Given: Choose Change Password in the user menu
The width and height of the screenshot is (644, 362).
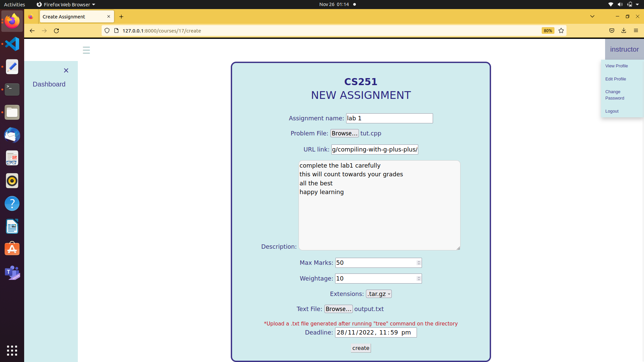Looking at the screenshot, I should pos(614,95).
